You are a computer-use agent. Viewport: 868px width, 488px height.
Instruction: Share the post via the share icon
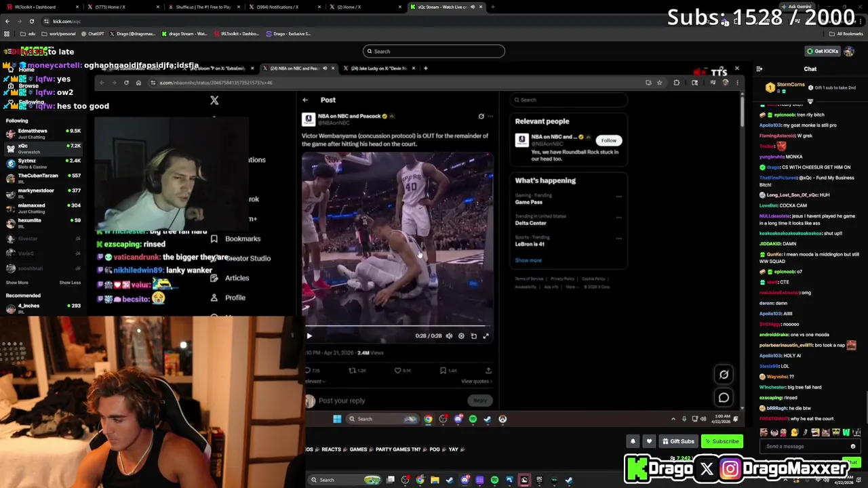tap(488, 370)
